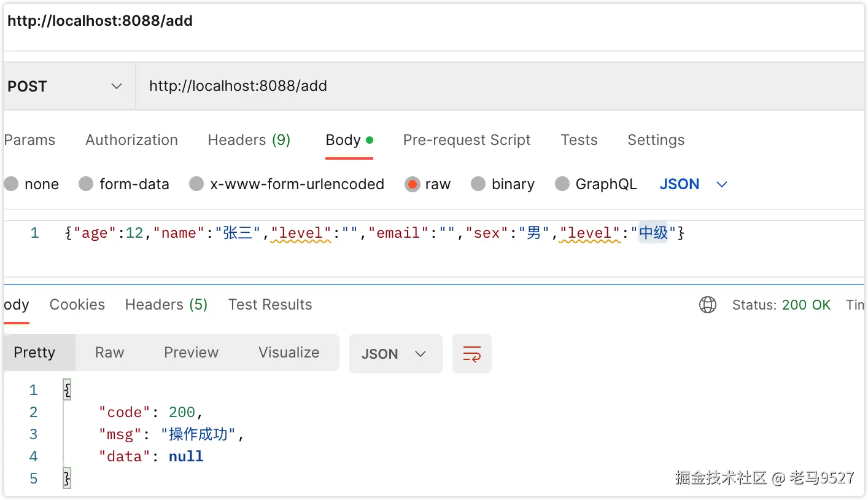This screenshot has width=868, height=500.
Task: Open the Test Results tab
Action: click(x=270, y=305)
